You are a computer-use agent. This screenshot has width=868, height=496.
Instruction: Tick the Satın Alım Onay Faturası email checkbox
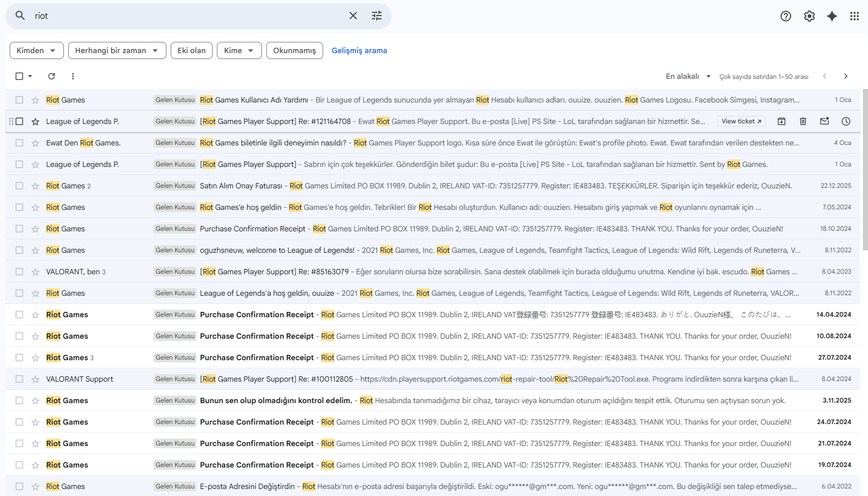[x=19, y=186]
